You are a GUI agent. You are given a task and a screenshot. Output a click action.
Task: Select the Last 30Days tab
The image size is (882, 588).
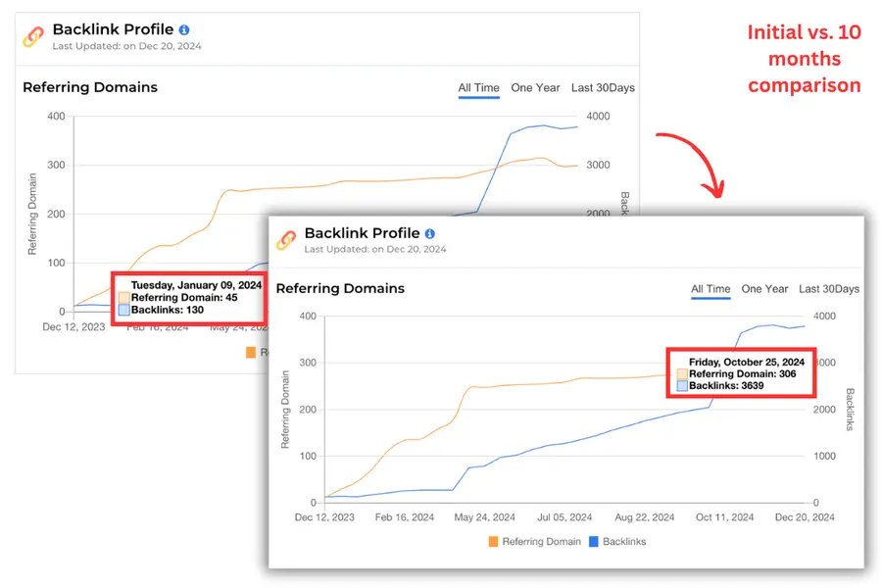pos(828,289)
